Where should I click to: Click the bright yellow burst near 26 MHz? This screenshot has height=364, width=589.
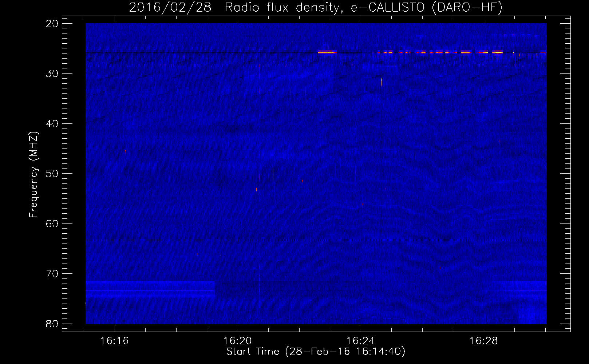click(x=327, y=52)
